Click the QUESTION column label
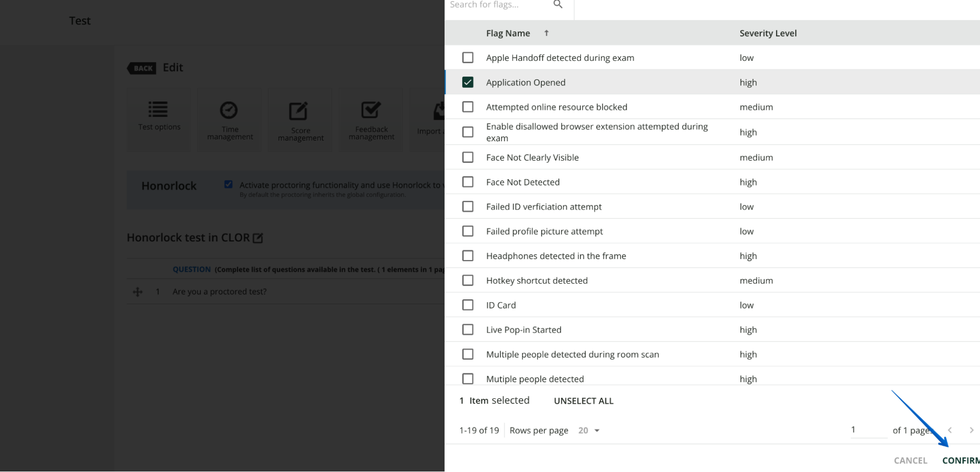This screenshot has width=980, height=472. pos(191,269)
